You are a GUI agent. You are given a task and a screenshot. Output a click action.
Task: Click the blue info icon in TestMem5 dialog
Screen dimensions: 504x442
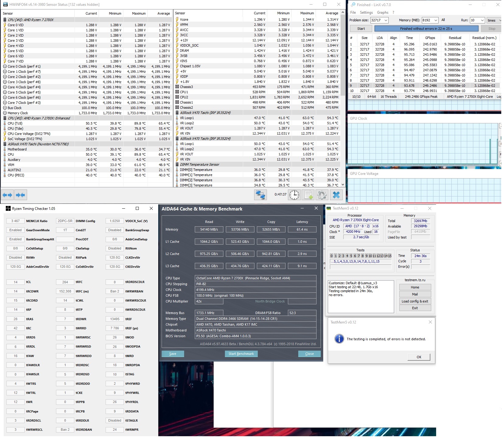point(339,339)
